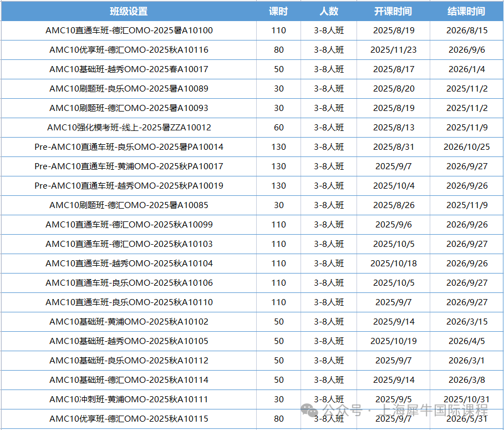Select cell AMC10基础班-越秀OMO-2025春A10017

(129, 69)
